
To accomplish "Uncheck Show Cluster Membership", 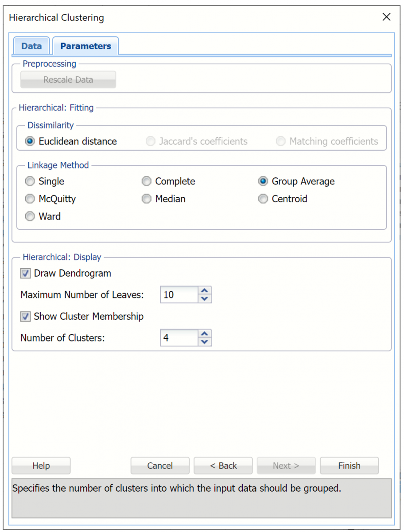I will (x=26, y=317).
